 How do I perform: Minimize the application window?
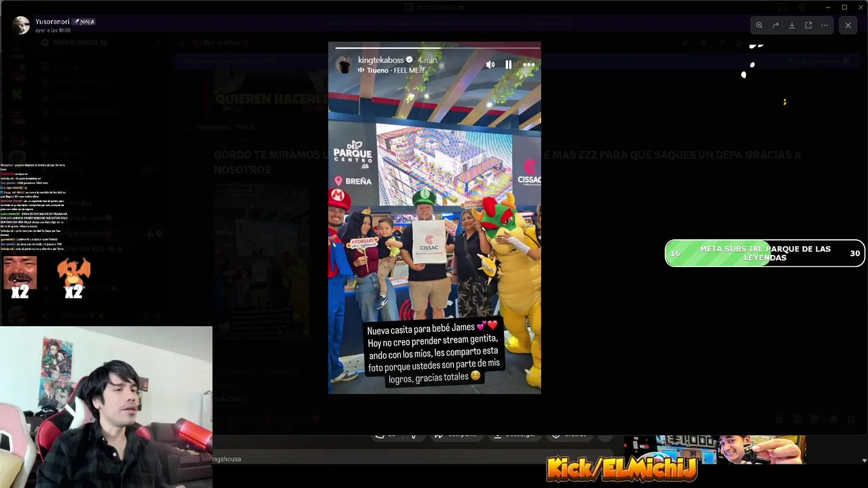point(828,7)
